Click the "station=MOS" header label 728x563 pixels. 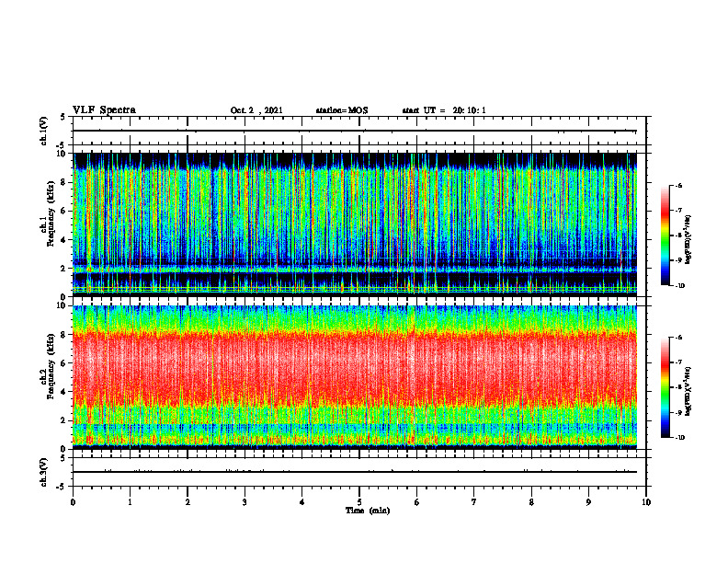[342, 110]
